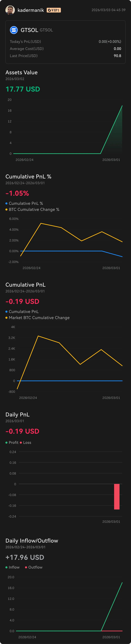This screenshot has width=131, height=644.
Task: Click the Daily PnL section heading
Action: (x=17, y=415)
